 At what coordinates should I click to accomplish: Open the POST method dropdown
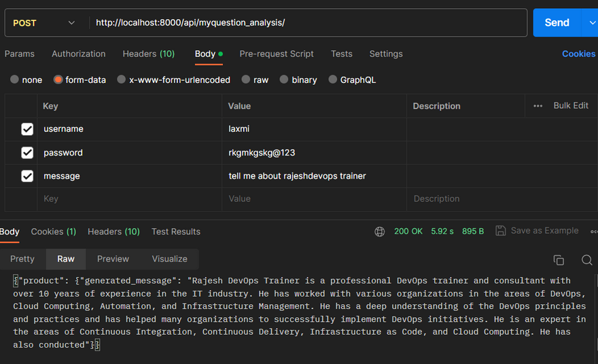[x=45, y=23]
